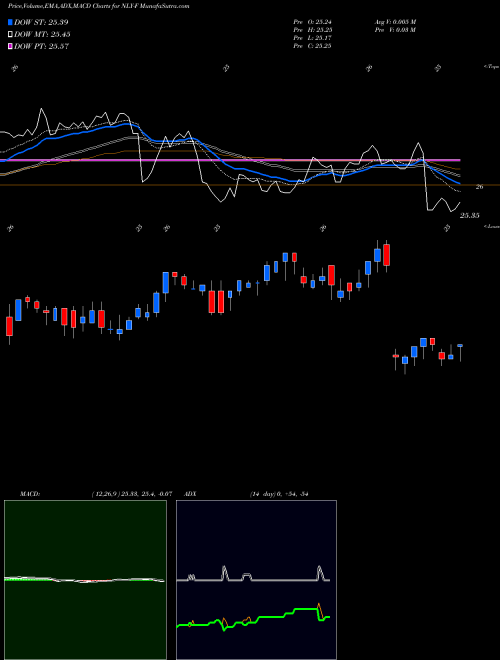This screenshot has width=500, height=660.
Task: Click the 'Pre V: 0.03 M' value
Action: [396, 30]
